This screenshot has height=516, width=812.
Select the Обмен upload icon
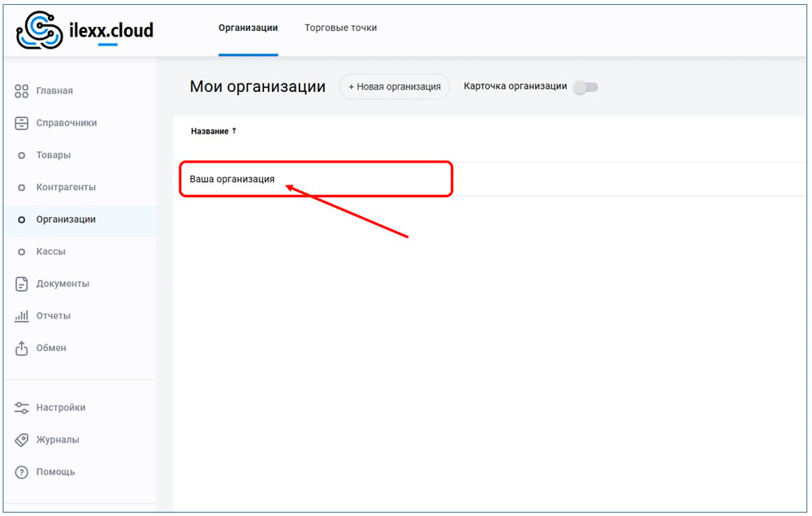pyautogui.click(x=22, y=349)
